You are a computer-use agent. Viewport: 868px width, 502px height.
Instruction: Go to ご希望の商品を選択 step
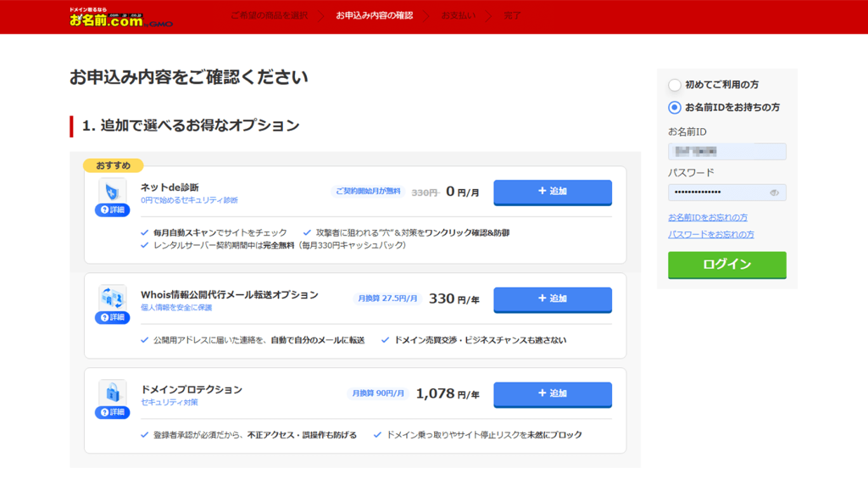[x=269, y=15]
